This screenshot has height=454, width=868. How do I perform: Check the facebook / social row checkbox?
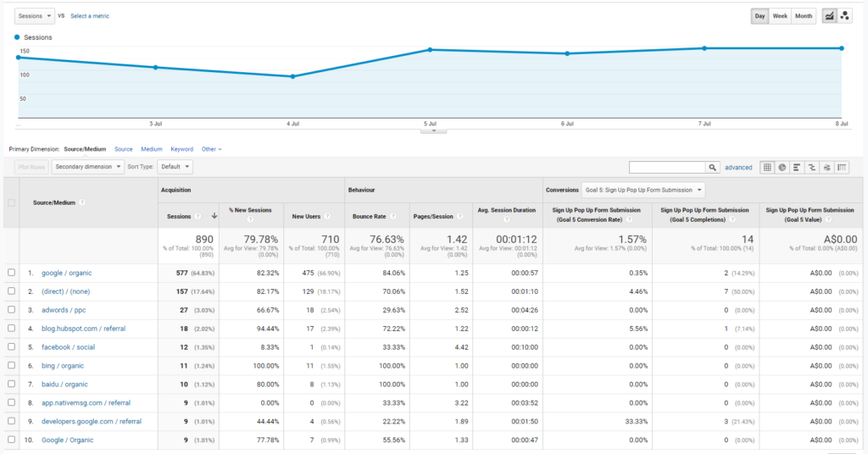pyautogui.click(x=11, y=346)
